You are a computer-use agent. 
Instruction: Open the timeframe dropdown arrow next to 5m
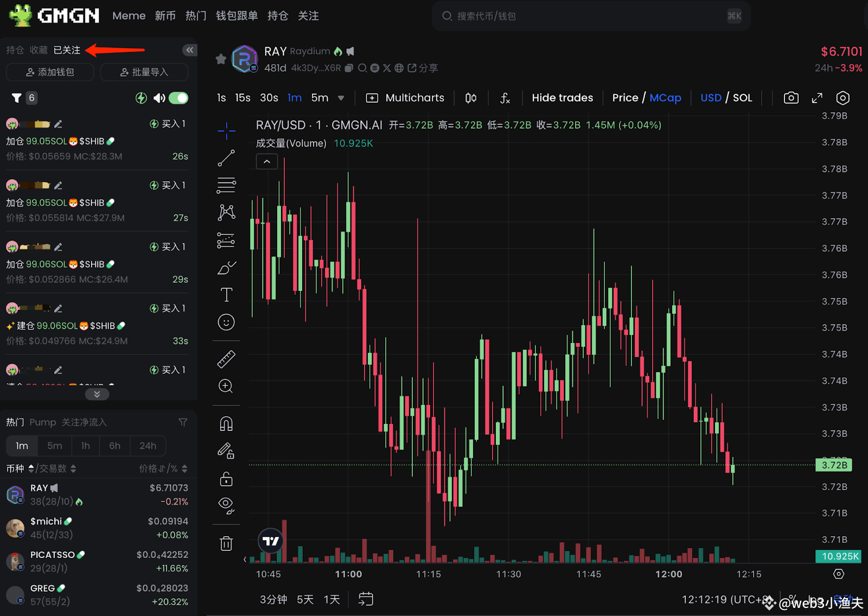(x=341, y=98)
